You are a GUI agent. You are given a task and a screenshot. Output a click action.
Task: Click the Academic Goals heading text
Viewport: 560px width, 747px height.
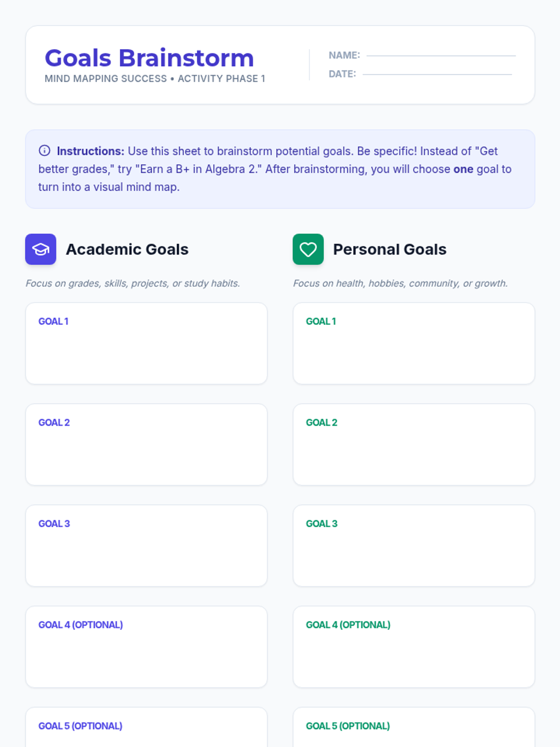[127, 249]
